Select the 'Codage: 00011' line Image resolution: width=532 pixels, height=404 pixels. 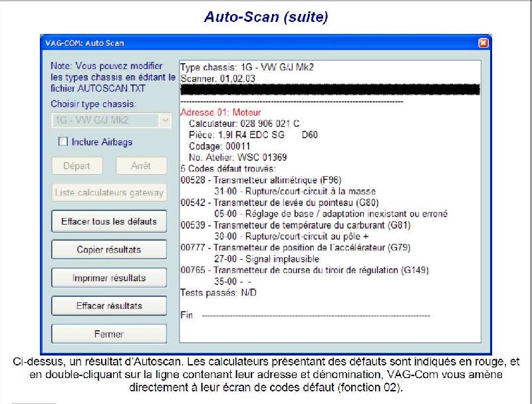(x=219, y=146)
